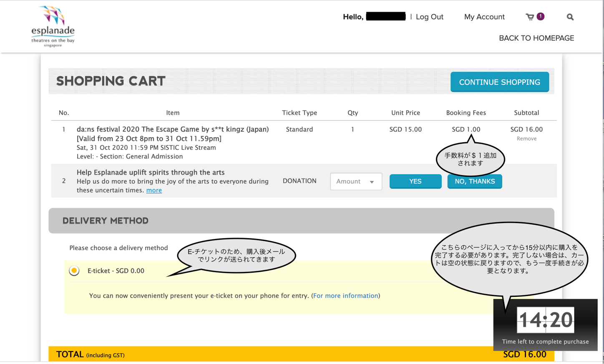The height and width of the screenshot is (364, 604).
Task: Open the donation Amount dropdown
Action: [x=356, y=181]
